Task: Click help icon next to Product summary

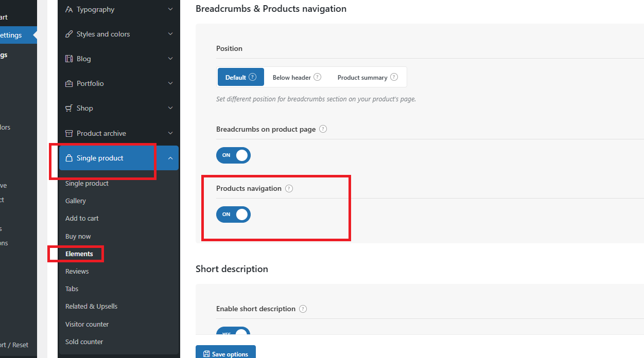Action: [394, 77]
